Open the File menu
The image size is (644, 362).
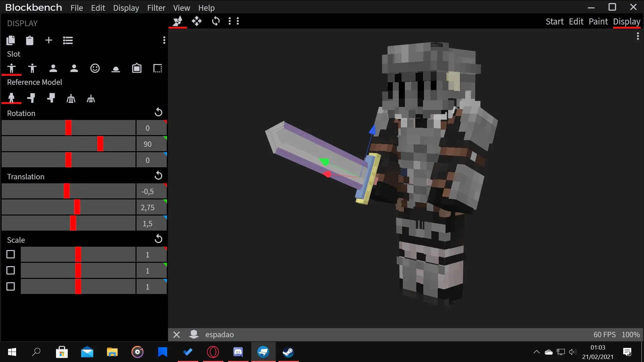76,8
